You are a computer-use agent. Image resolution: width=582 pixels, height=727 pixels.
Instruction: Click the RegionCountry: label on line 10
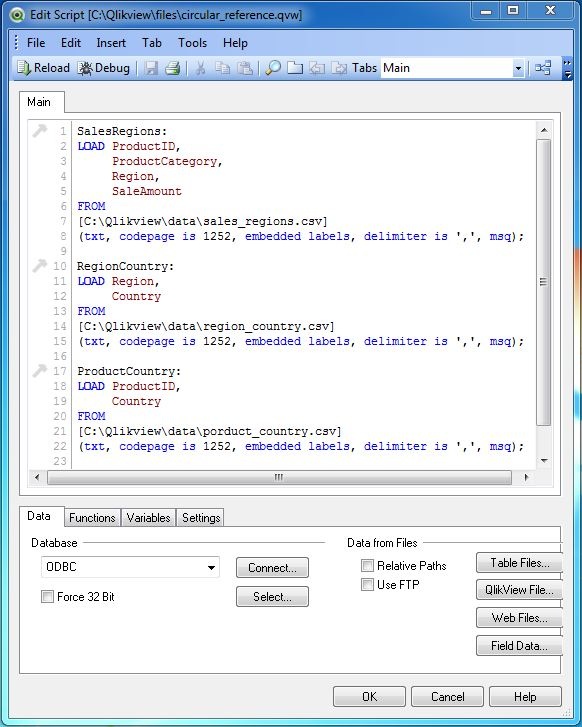click(125, 266)
